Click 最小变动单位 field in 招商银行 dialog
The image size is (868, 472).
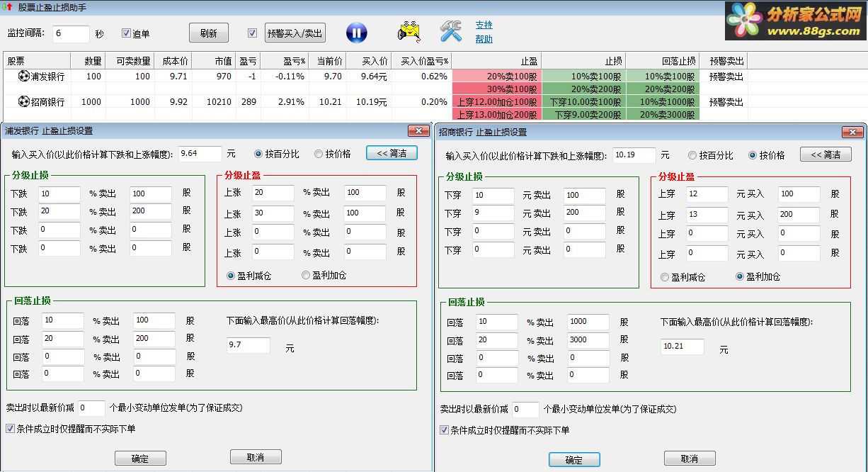point(526,410)
